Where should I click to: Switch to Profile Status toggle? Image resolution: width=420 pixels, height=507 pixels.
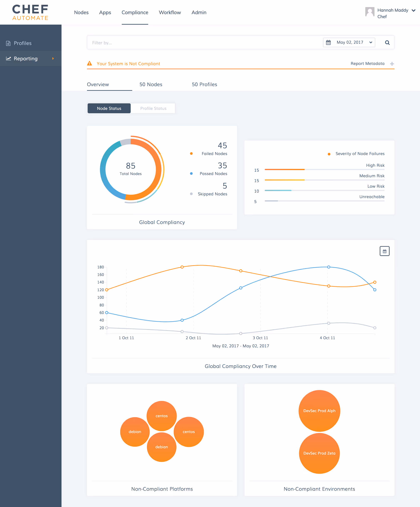click(153, 108)
